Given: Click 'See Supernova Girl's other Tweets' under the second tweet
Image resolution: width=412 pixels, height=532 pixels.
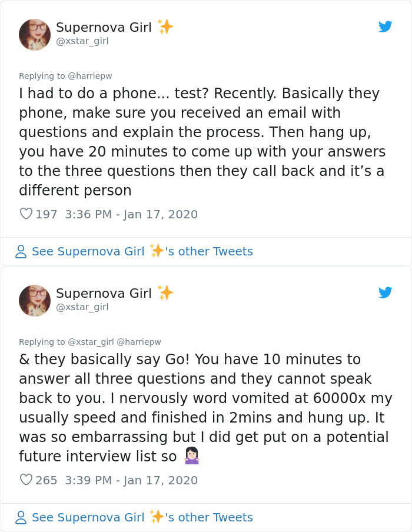Looking at the screenshot, I should pos(143,517).
